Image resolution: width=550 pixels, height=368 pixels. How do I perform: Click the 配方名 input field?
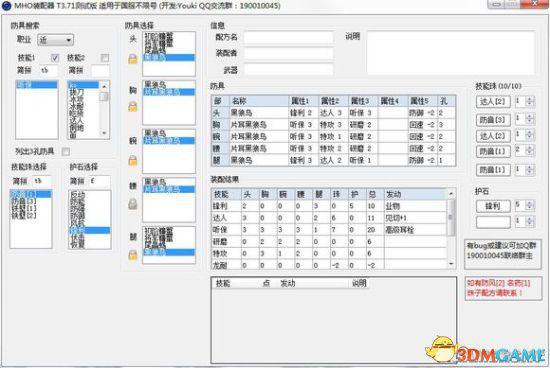coord(288,37)
